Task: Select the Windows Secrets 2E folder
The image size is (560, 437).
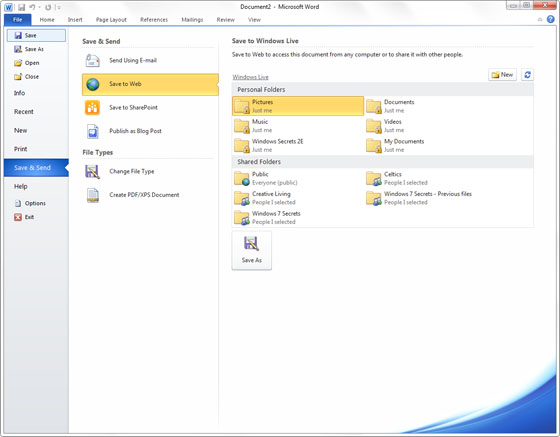Action: click(298, 145)
